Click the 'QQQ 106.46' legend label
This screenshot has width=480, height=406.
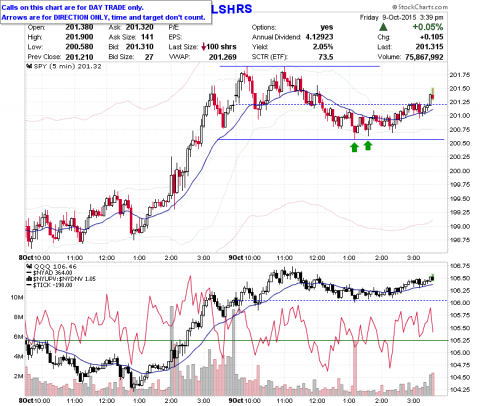[x=55, y=266]
